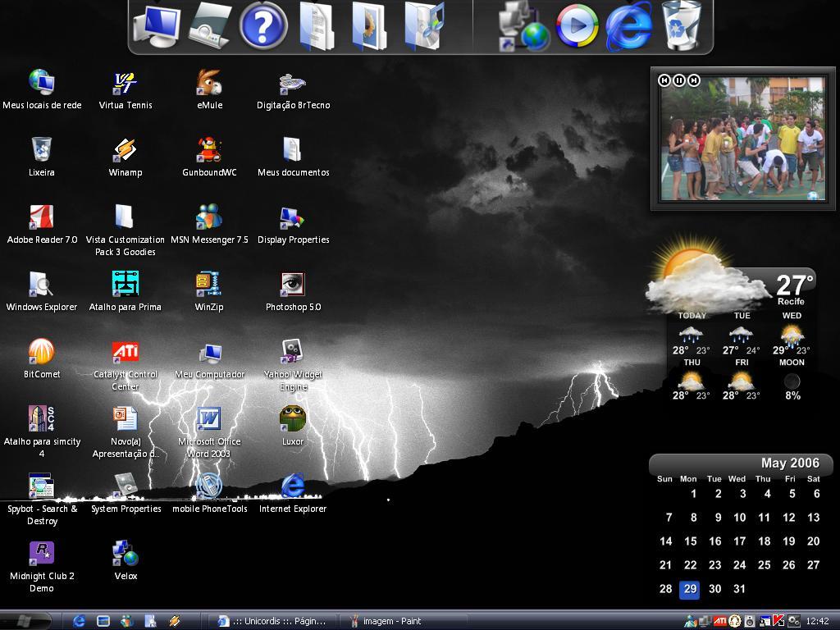Select Meus locais de rede desktop icon

42,90
